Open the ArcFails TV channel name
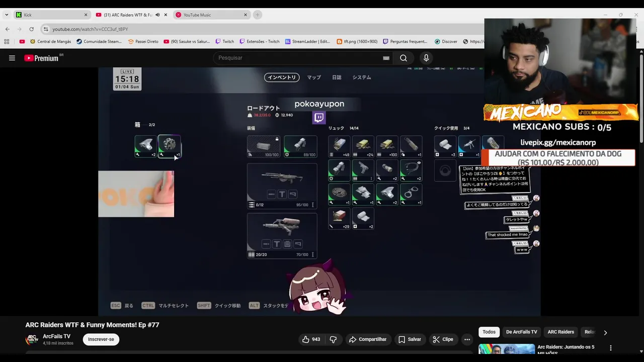The width and height of the screenshot is (644, 362). pyautogui.click(x=56, y=336)
